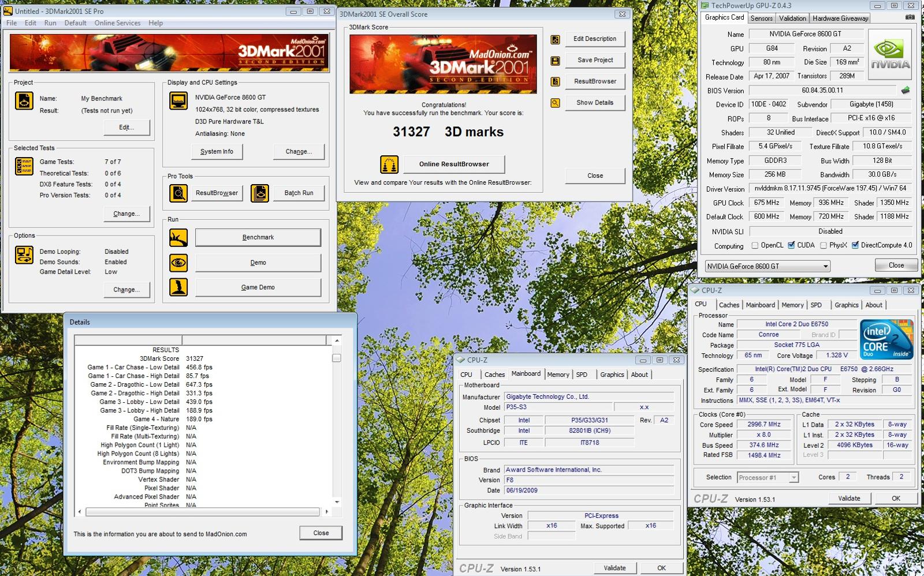Click the 3DMark Score 31327 row in Details

172,358
